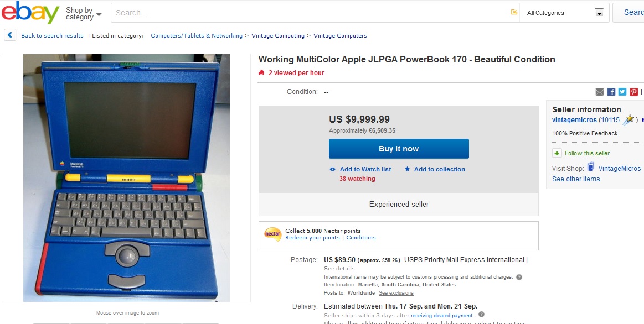Click the back arrow to search results
This screenshot has height=324, width=644.
[x=11, y=35]
